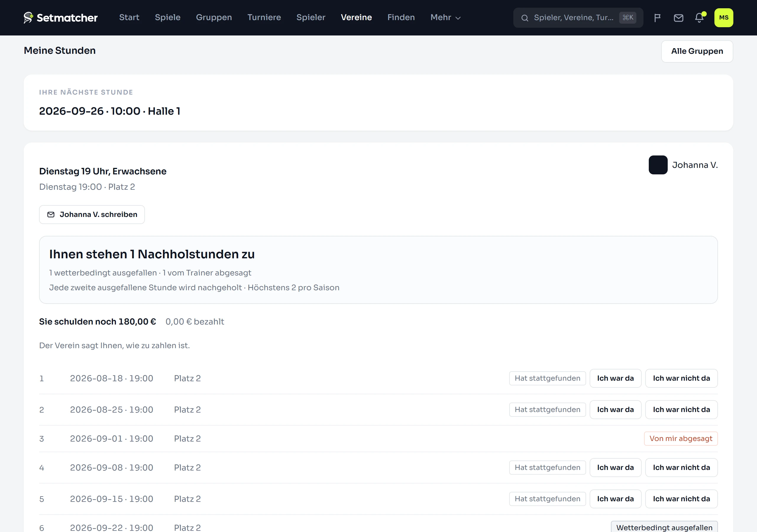This screenshot has width=757, height=532.
Task: Click Johanna V. schreiben button
Action: point(92,215)
